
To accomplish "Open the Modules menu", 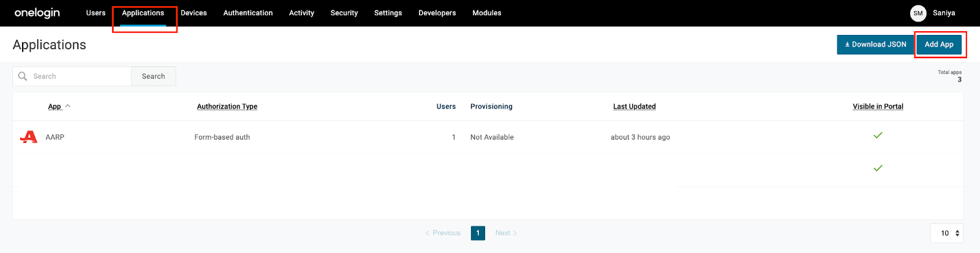I will pos(487,13).
